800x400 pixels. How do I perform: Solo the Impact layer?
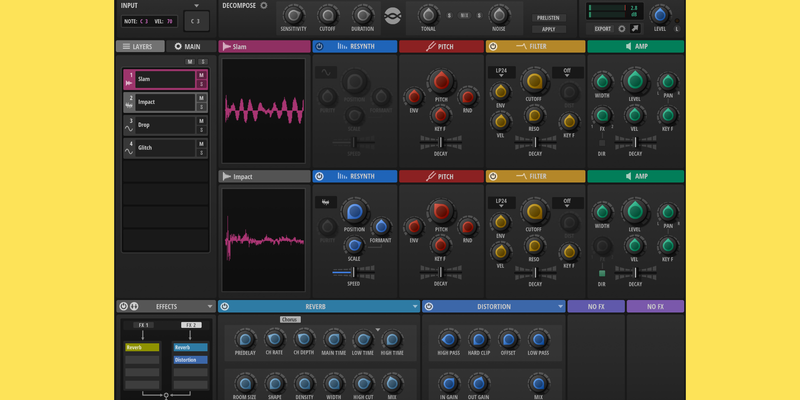pyautogui.click(x=201, y=107)
